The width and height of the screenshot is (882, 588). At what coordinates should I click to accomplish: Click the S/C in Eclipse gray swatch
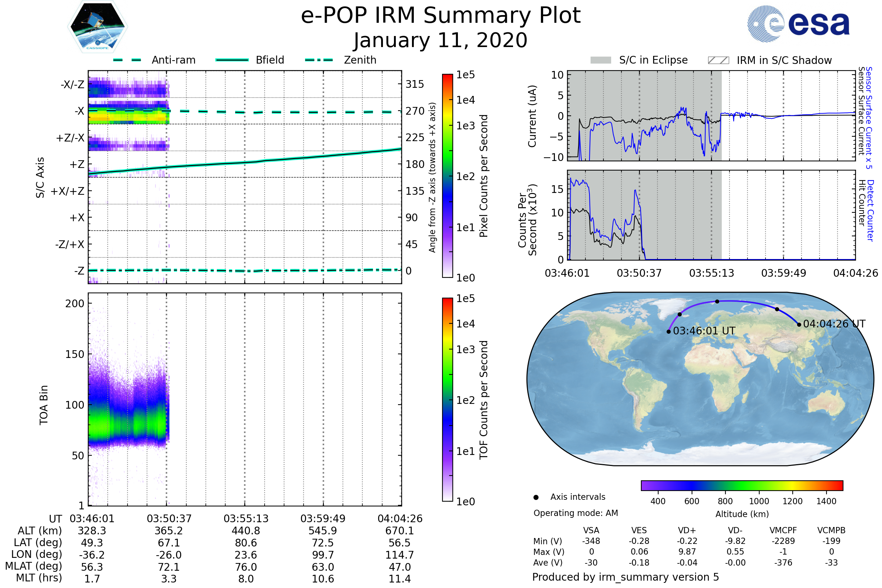(x=600, y=60)
